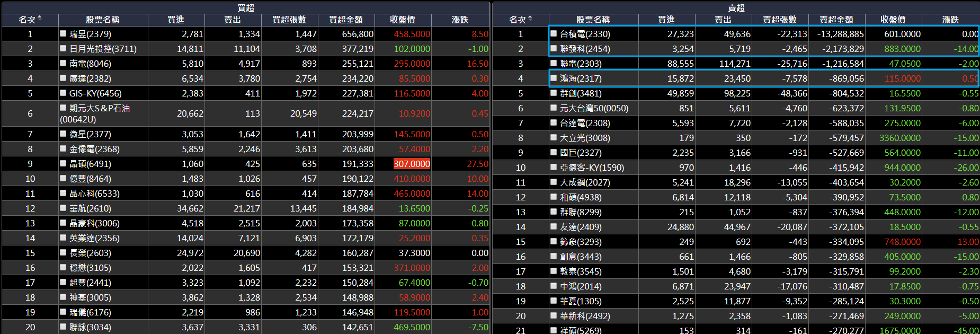This screenshot has width=980, height=334.
Task: Select checkbox for 元大台灣50(0050)
Action: pyautogui.click(x=554, y=108)
